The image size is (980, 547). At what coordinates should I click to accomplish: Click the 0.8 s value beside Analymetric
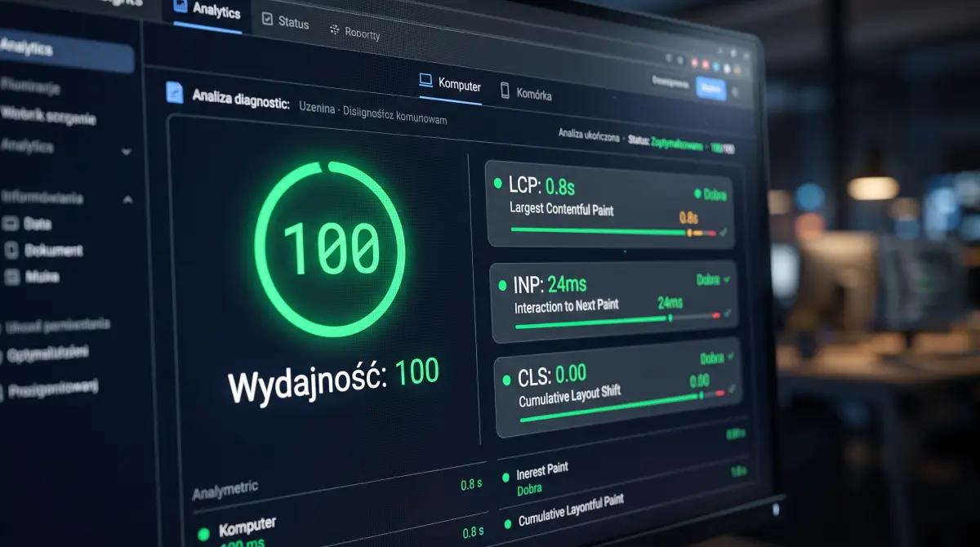(x=471, y=484)
